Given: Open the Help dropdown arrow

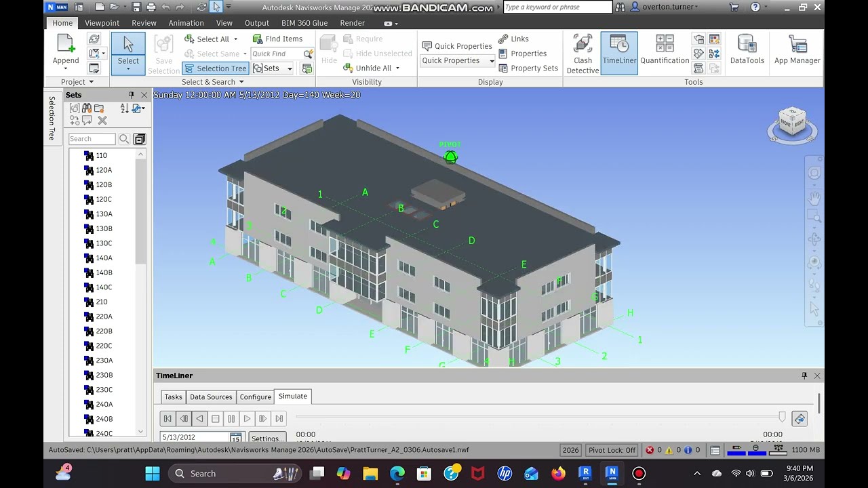Looking at the screenshot, I should (768, 7).
